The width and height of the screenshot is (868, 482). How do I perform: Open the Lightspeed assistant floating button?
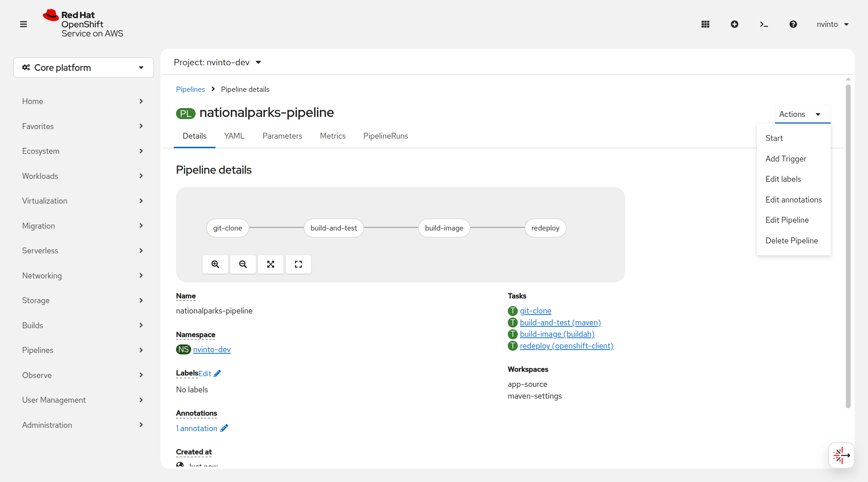coord(841,455)
